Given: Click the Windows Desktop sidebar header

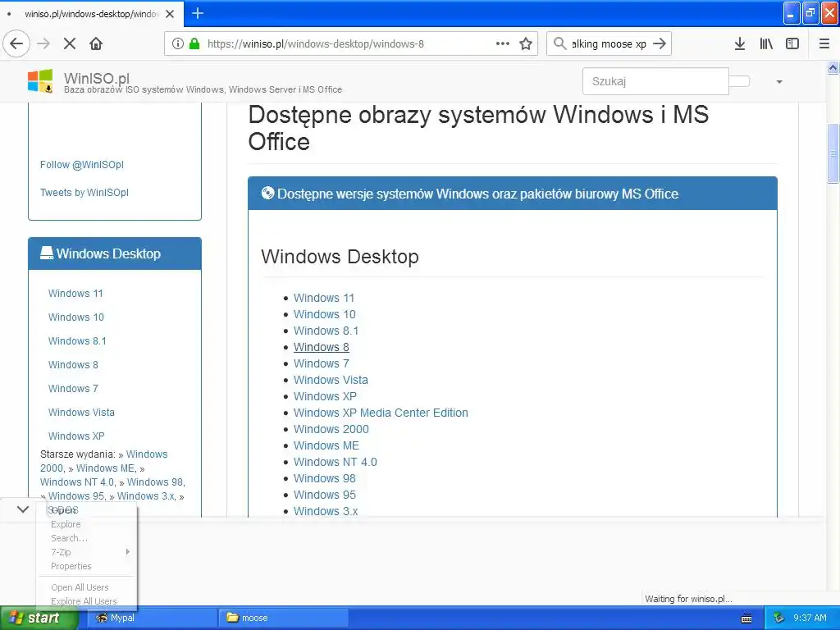Looking at the screenshot, I should point(115,253).
